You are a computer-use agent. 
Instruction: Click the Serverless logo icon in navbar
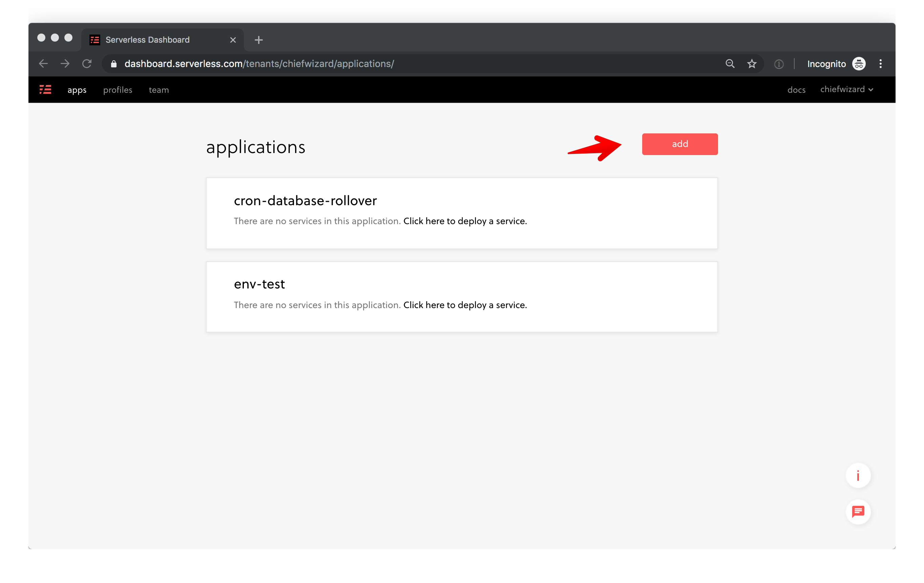pos(45,89)
